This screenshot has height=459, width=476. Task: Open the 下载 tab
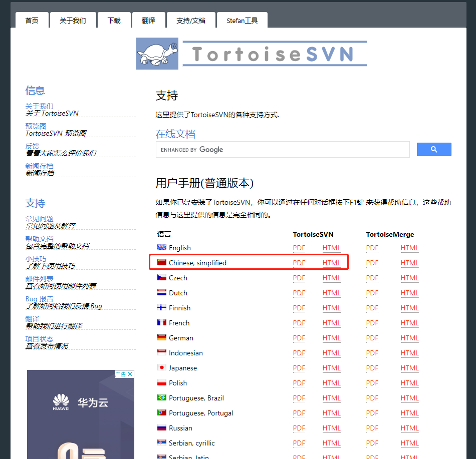pyautogui.click(x=114, y=20)
